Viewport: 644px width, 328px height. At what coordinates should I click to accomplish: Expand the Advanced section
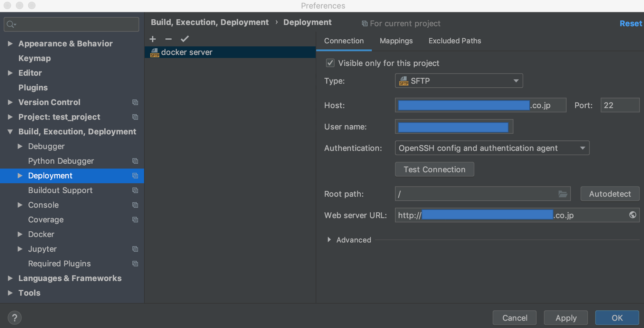point(329,240)
